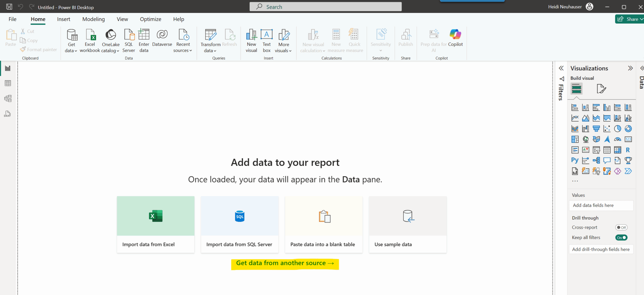Click the Dataverse connector icon
The width and height of the screenshot is (644, 295).
pos(162,38)
